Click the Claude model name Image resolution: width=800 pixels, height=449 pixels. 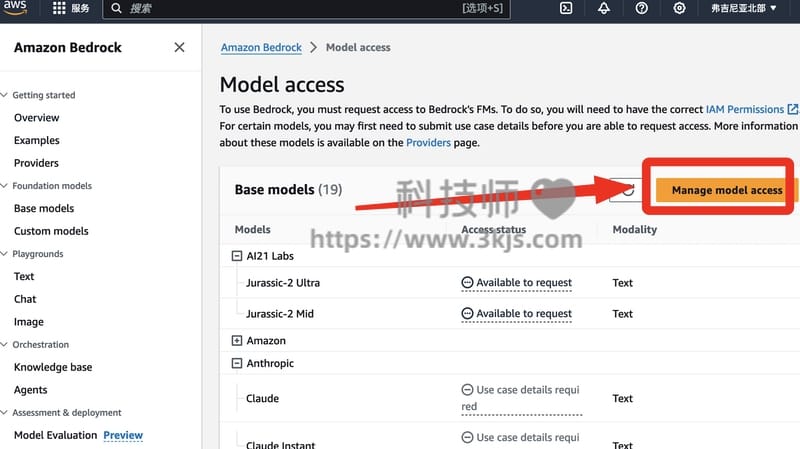pyautogui.click(x=262, y=398)
